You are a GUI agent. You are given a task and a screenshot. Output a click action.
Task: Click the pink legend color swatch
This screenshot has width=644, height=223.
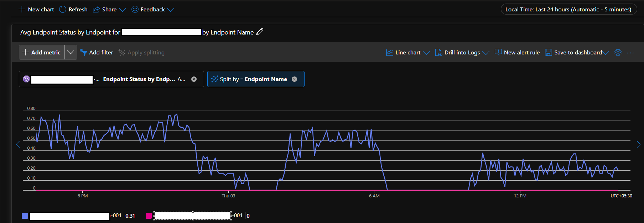pyautogui.click(x=149, y=216)
